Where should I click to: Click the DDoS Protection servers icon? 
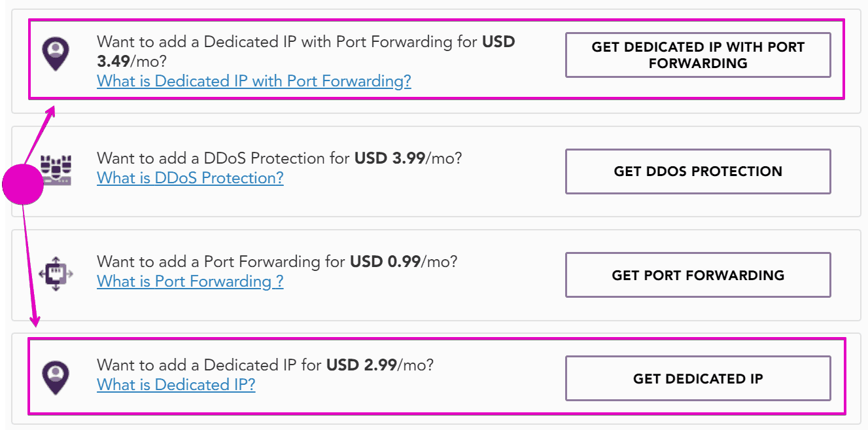(x=56, y=169)
